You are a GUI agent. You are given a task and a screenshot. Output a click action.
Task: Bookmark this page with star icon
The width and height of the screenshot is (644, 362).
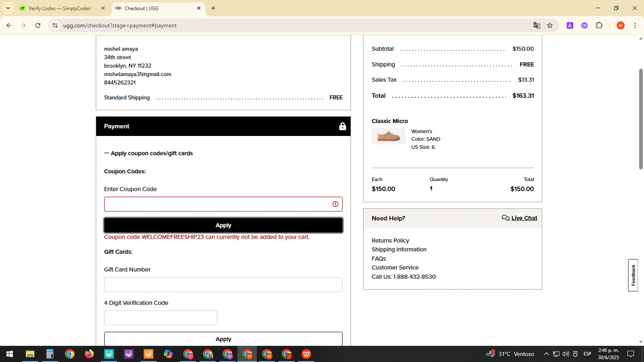(x=550, y=26)
